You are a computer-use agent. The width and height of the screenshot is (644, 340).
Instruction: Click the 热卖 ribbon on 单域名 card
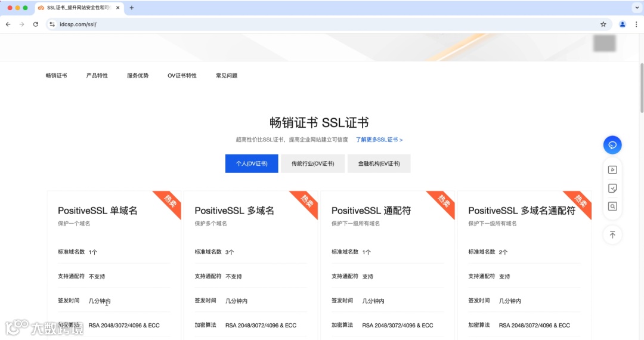pyautogui.click(x=170, y=201)
